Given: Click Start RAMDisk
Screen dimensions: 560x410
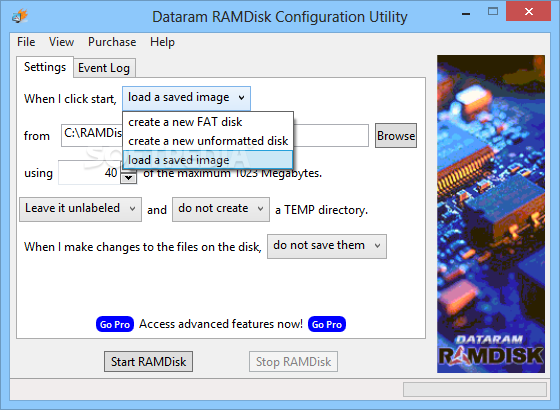Looking at the screenshot, I should coord(149,362).
